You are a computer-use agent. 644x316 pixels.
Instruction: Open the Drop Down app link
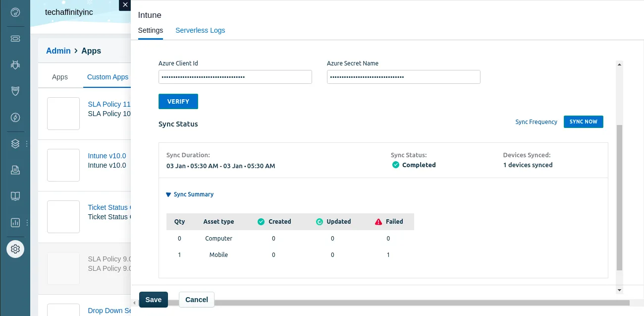pyautogui.click(x=109, y=311)
